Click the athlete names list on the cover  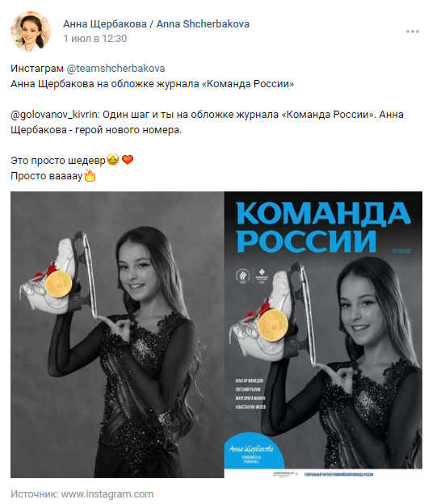[x=250, y=393]
